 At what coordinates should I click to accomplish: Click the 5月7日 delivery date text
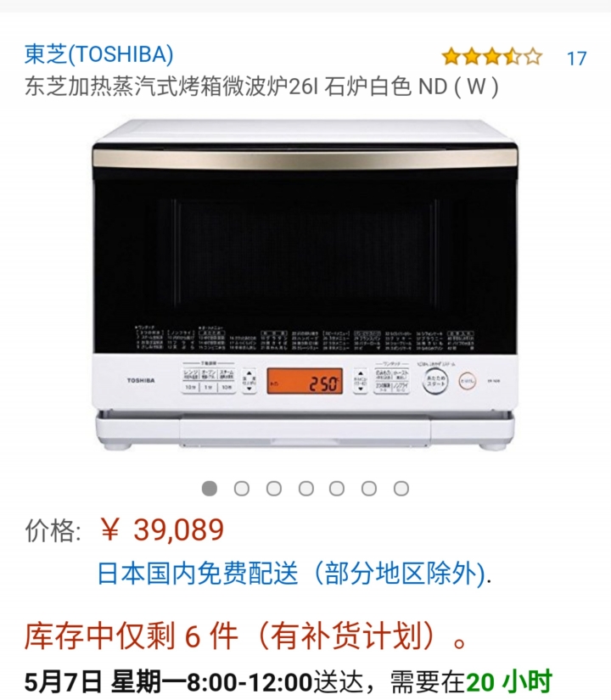tap(63, 682)
